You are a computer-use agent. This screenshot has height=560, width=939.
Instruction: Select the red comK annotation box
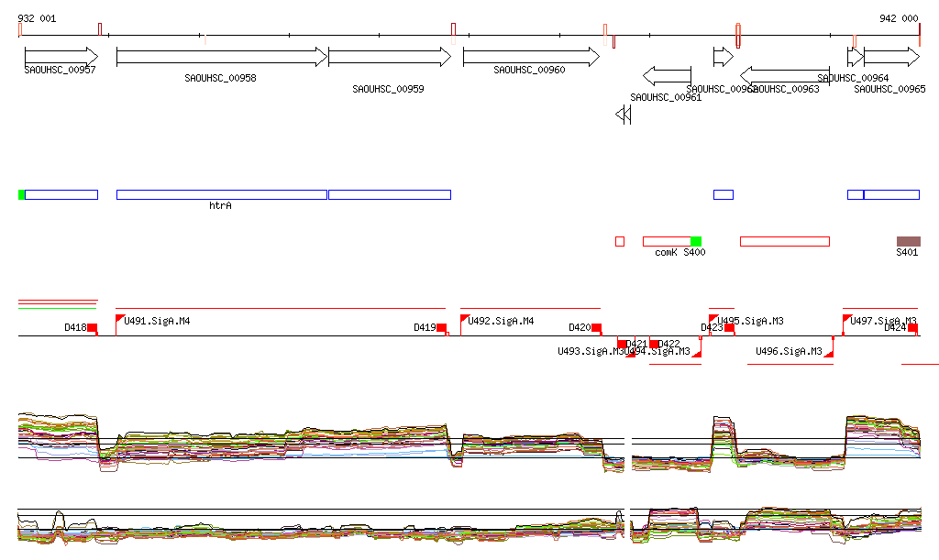coord(668,241)
